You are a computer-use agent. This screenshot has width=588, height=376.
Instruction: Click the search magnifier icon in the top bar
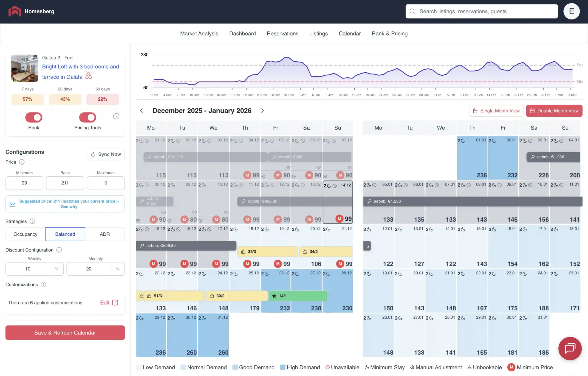(412, 11)
